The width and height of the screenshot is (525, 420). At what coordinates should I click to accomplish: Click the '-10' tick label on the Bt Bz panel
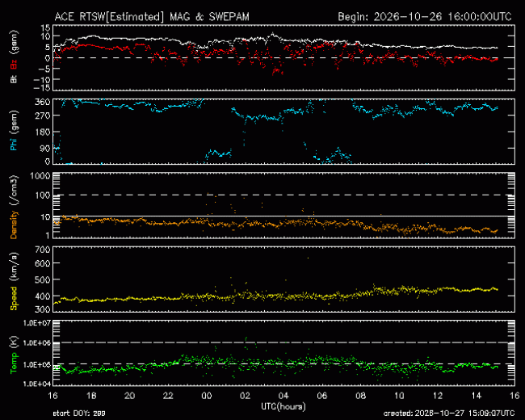pos(42,79)
